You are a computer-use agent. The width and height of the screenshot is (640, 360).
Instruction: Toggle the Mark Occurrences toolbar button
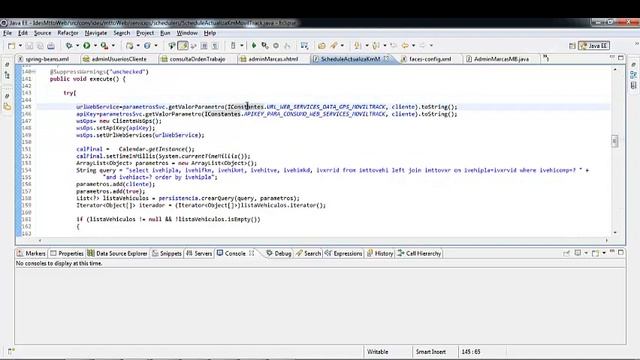(183, 46)
